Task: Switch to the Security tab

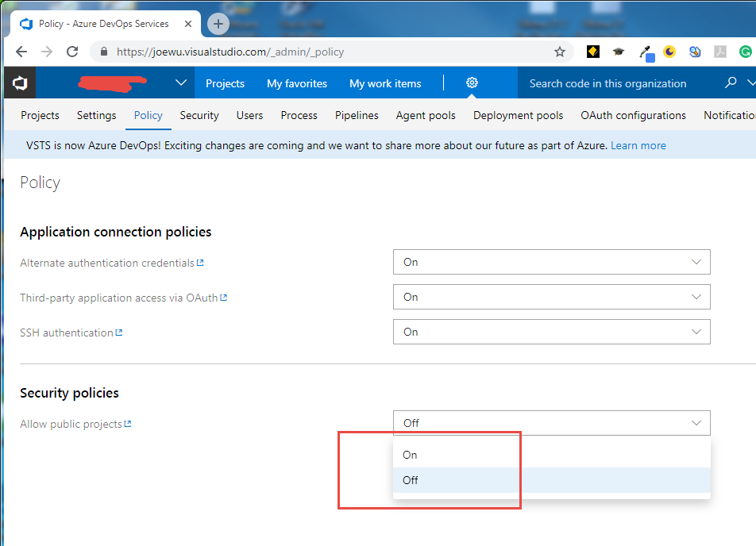Action: tap(199, 115)
